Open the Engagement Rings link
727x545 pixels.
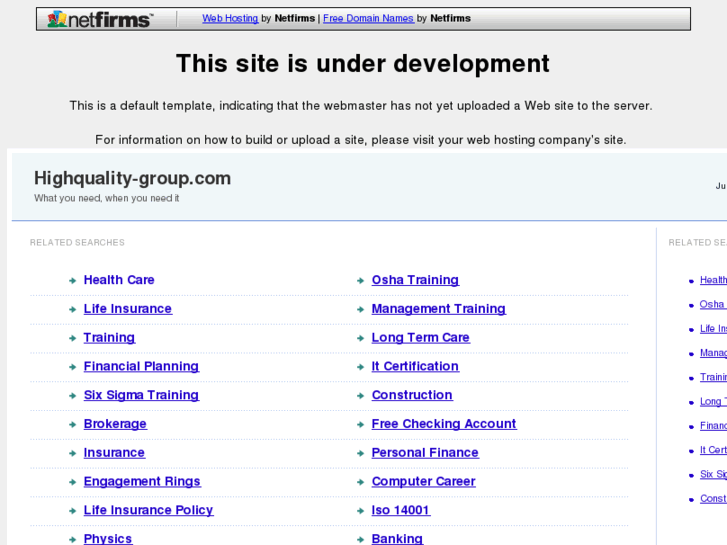pos(142,481)
